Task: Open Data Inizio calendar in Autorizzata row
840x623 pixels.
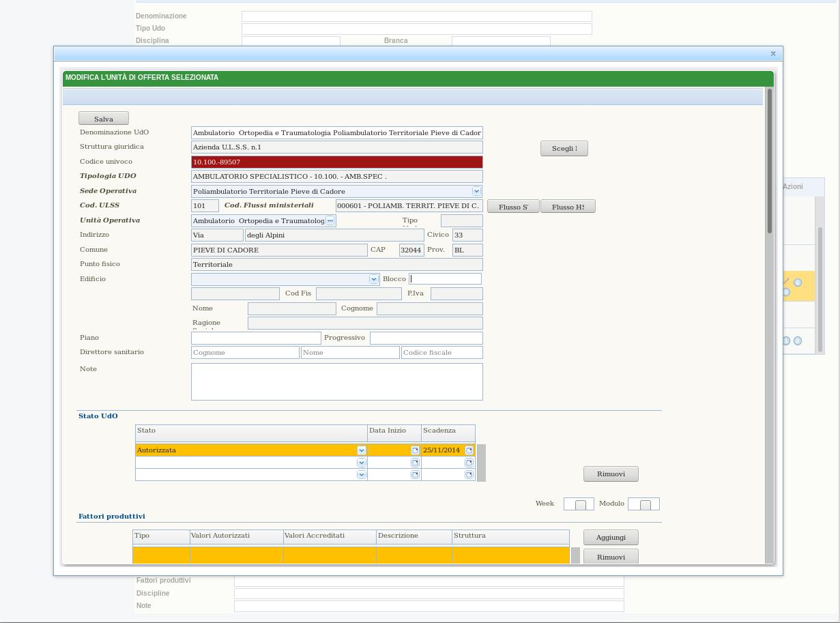Action: click(x=414, y=450)
